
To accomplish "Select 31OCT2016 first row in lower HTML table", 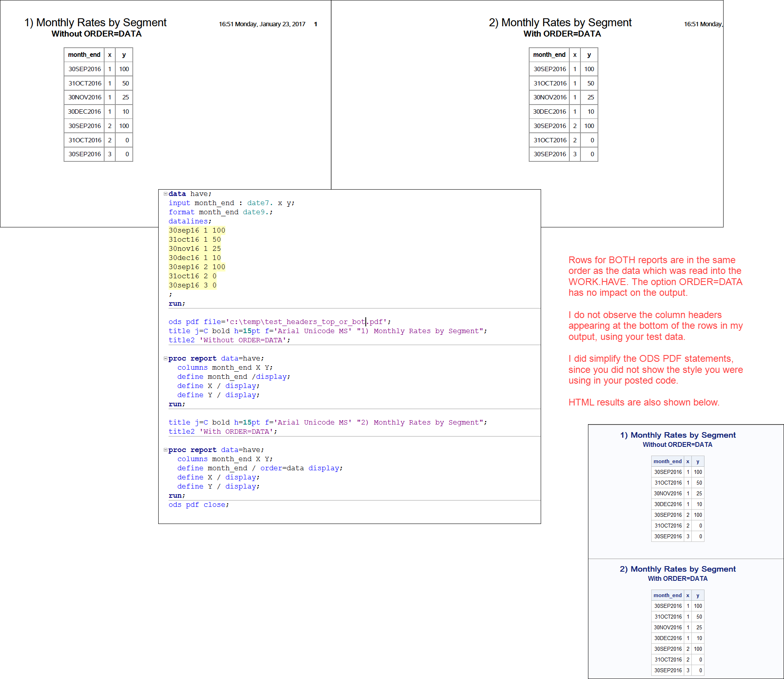I will 668,617.
